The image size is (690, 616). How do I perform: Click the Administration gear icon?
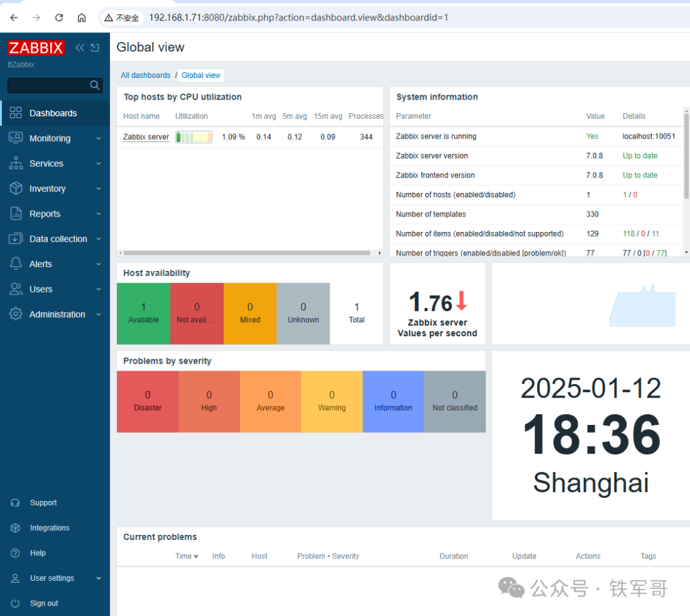coord(15,314)
